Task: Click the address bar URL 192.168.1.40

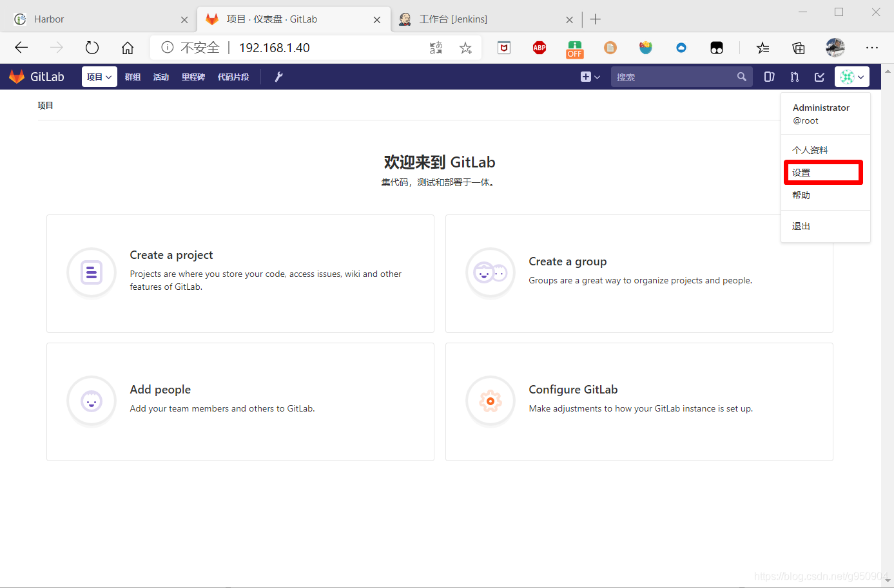Action: (x=275, y=48)
